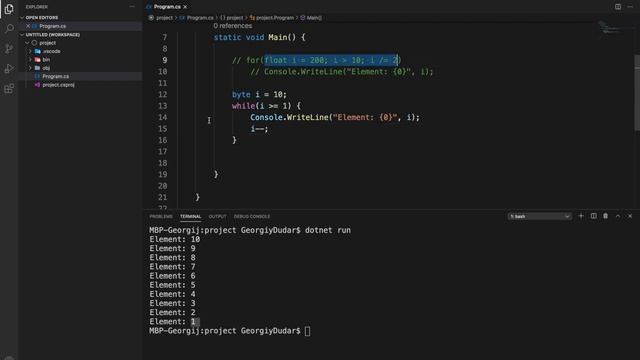Close Program.cs in Open Editors list
Screen dimensions: 640x360
click(28, 26)
